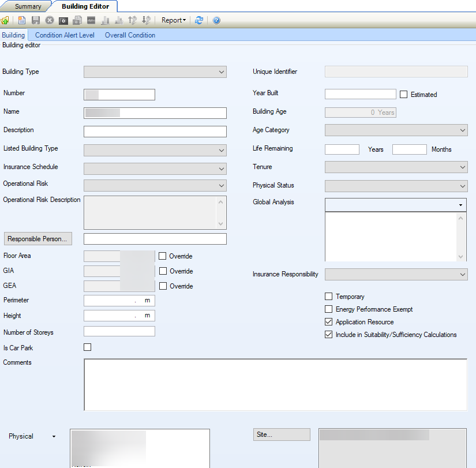This screenshot has width=476, height=468.
Task: Expand the Tenure dropdown list
Action: tap(396, 167)
